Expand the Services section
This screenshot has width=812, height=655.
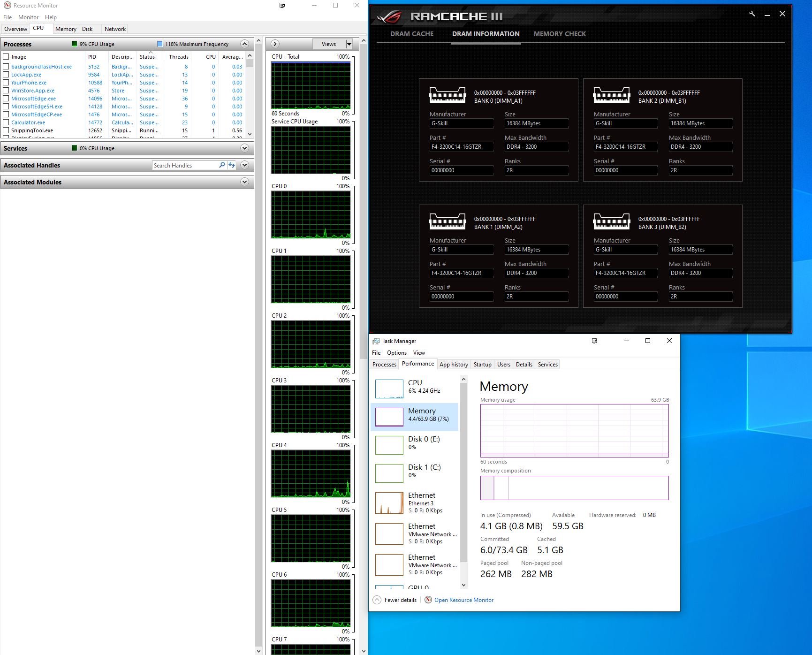click(244, 148)
